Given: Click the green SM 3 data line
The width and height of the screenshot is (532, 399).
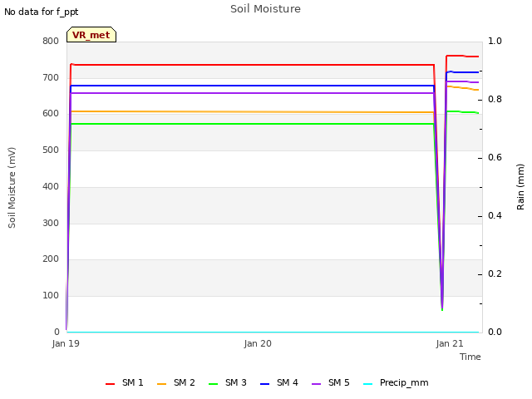Looking at the screenshot, I should (251, 124).
